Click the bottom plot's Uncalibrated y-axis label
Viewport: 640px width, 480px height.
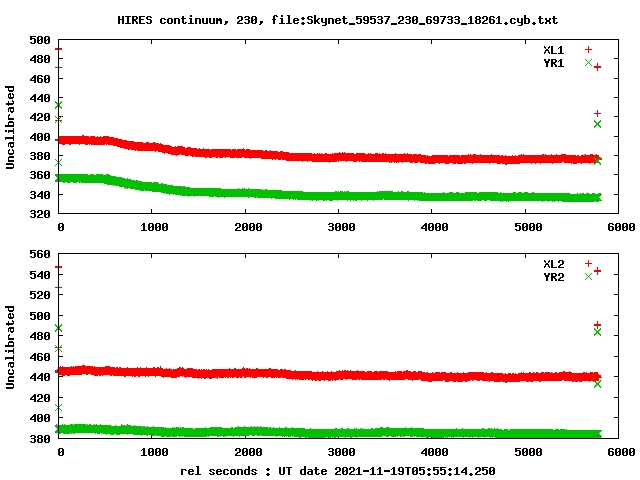10,347
